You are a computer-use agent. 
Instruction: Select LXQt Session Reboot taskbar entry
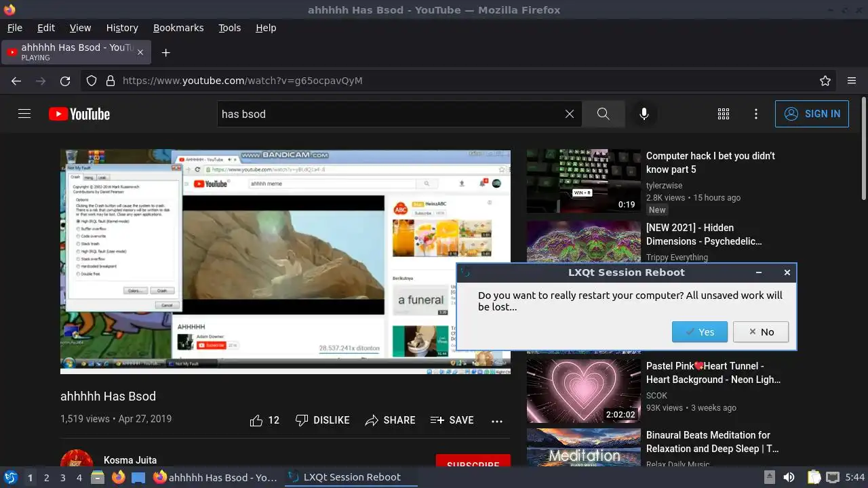pos(351,477)
